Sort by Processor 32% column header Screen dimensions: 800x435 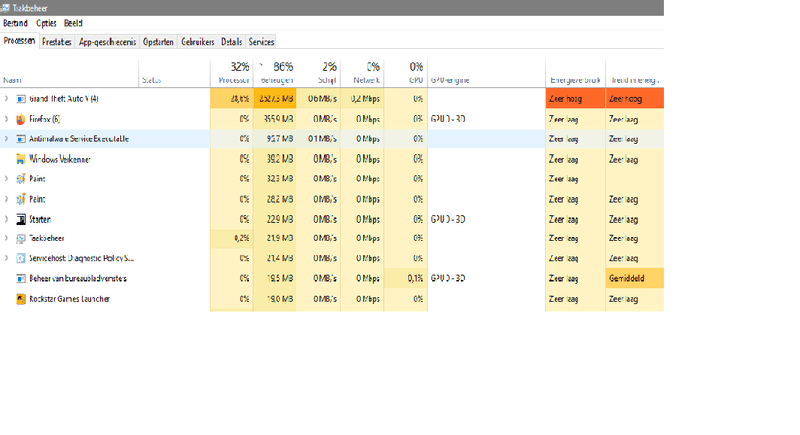[x=232, y=73]
